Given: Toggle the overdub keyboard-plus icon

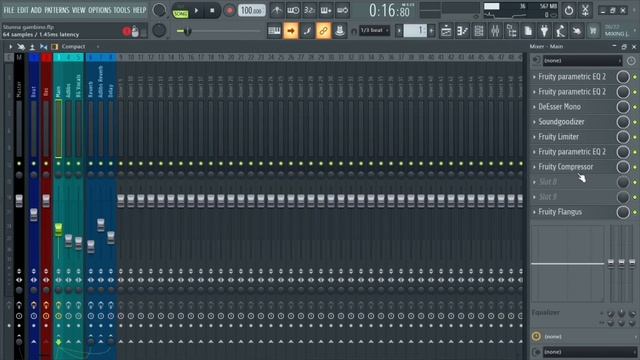Looking at the screenshot, I should [x=326, y=11].
